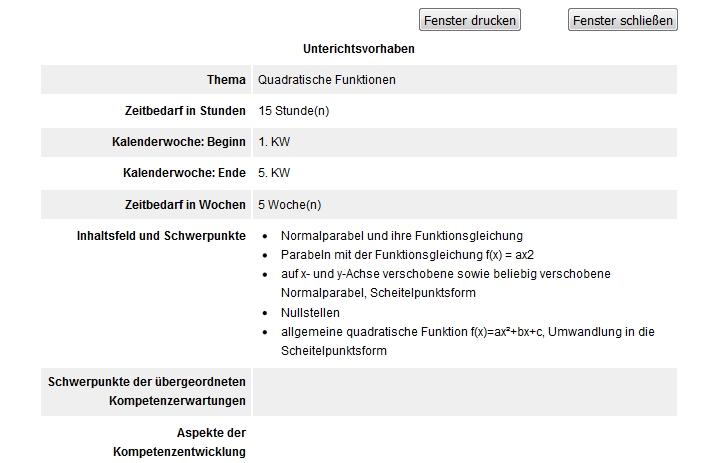Select the 'Normalparabel und ihre Funktionsgleichung' bullet

point(401,236)
